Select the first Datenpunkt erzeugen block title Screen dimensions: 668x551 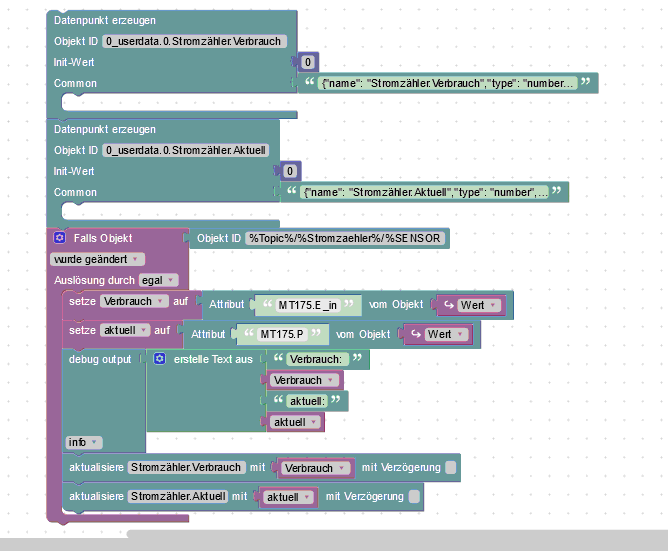click(x=105, y=20)
